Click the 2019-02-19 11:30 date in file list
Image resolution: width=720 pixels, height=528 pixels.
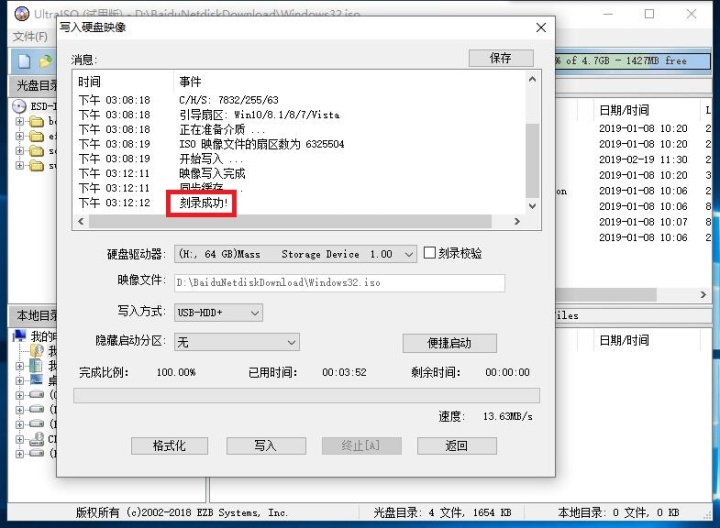coord(643,160)
